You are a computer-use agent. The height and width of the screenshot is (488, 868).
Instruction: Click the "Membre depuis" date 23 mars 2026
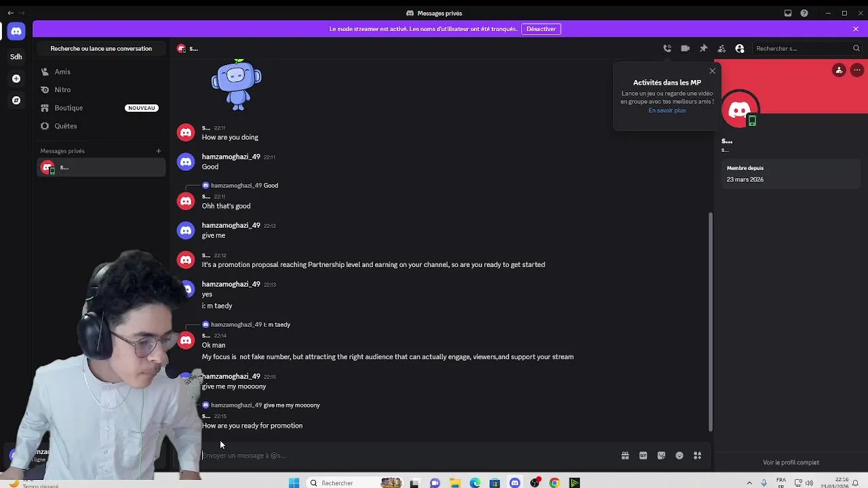(x=745, y=180)
